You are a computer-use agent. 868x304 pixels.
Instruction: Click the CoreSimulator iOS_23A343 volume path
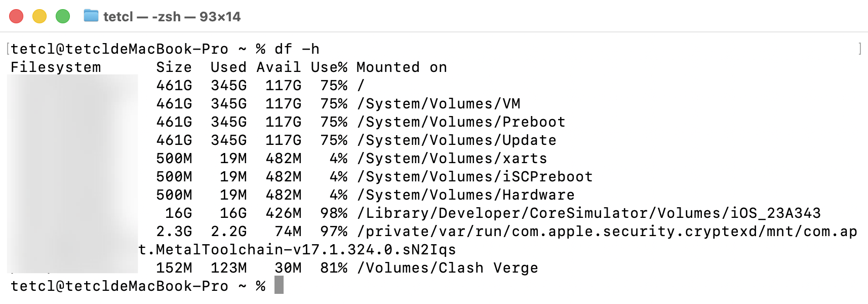click(589, 213)
